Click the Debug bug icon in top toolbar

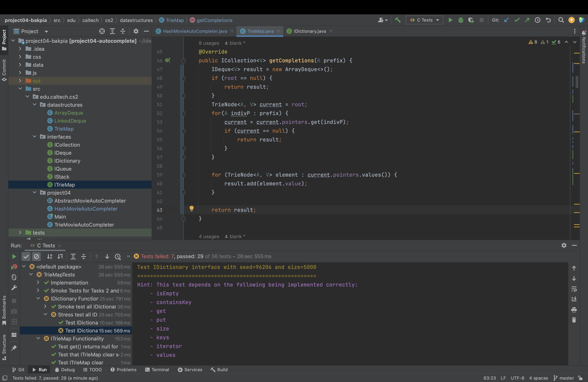pyautogui.click(x=461, y=20)
